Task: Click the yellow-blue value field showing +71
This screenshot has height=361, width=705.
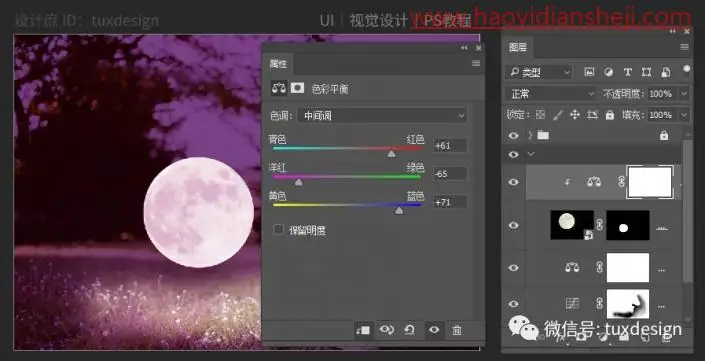Action: point(450,202)
